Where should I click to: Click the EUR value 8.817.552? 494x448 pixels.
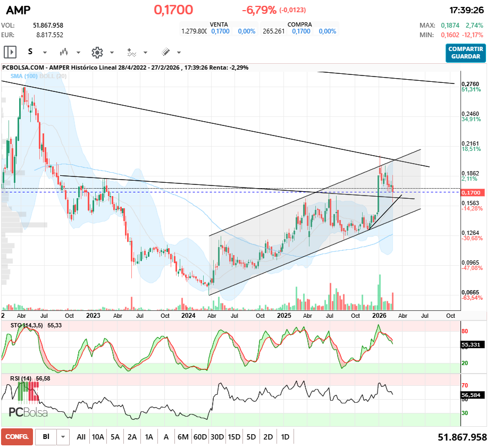(x=50, y=35)
